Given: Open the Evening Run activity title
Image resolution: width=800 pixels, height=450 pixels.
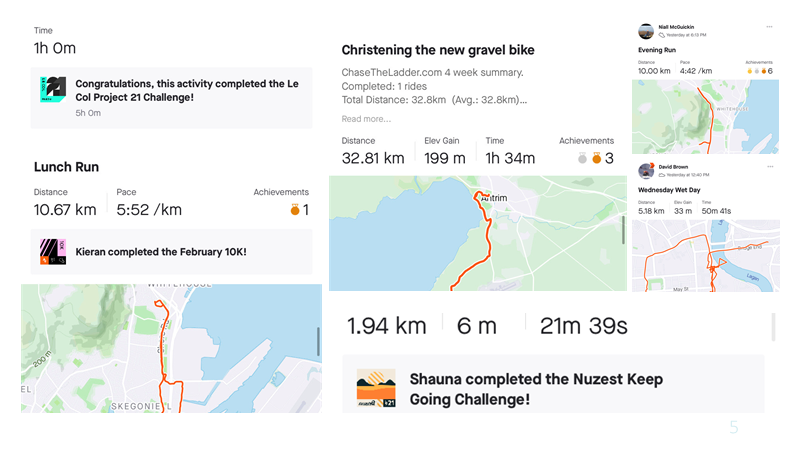Looking at the screenshot, I should pyautogui.click(x=657, y=50).
